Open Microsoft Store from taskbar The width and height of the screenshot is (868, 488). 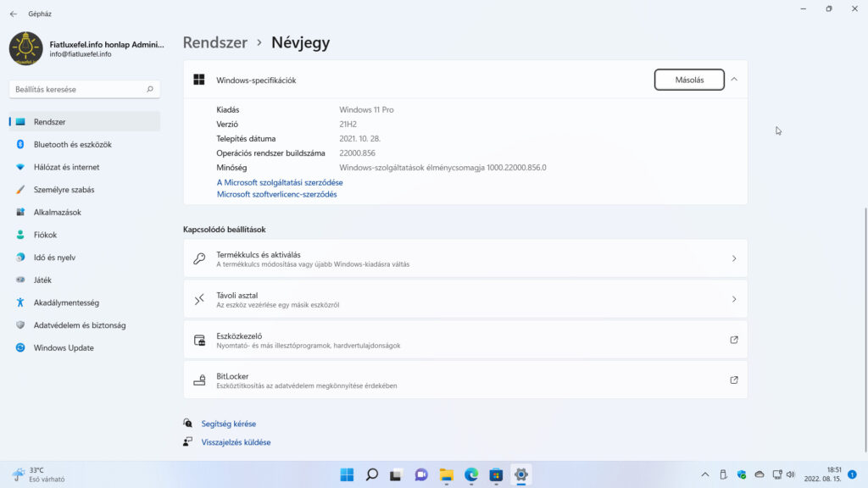(496, 474)
